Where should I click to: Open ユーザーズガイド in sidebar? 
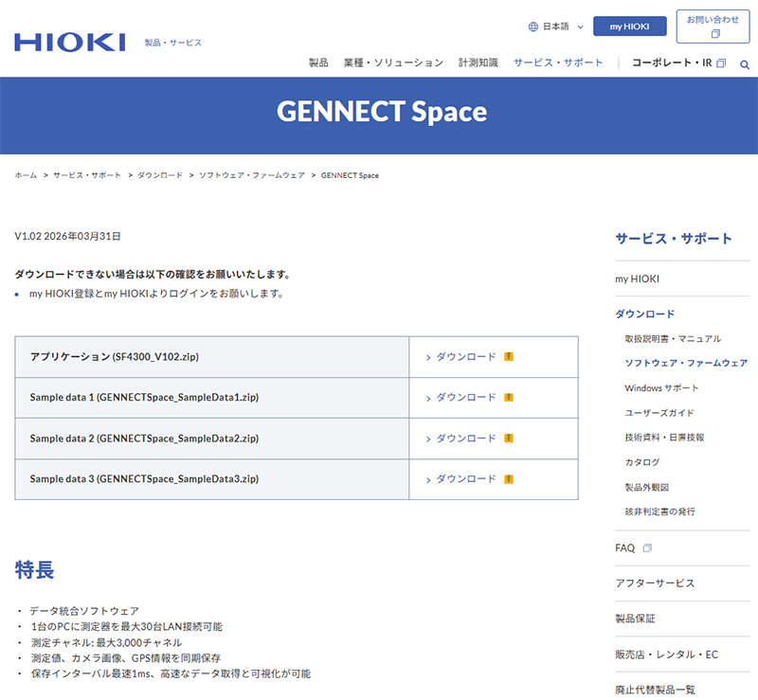[659, 412]
